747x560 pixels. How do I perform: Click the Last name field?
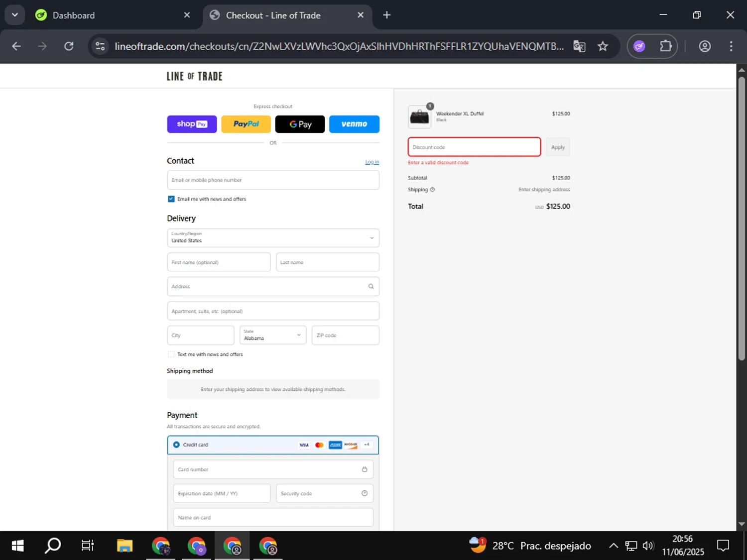tap(328, 262)
